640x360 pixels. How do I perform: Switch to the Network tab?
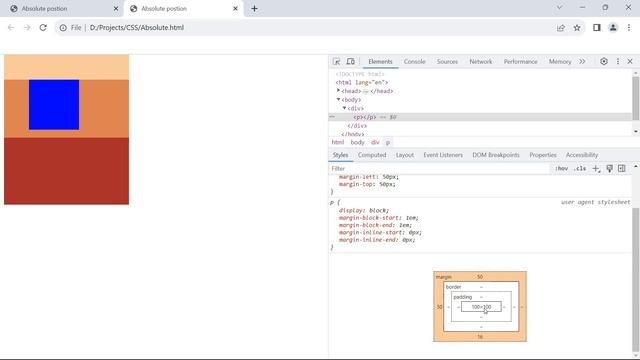point(480,62)
